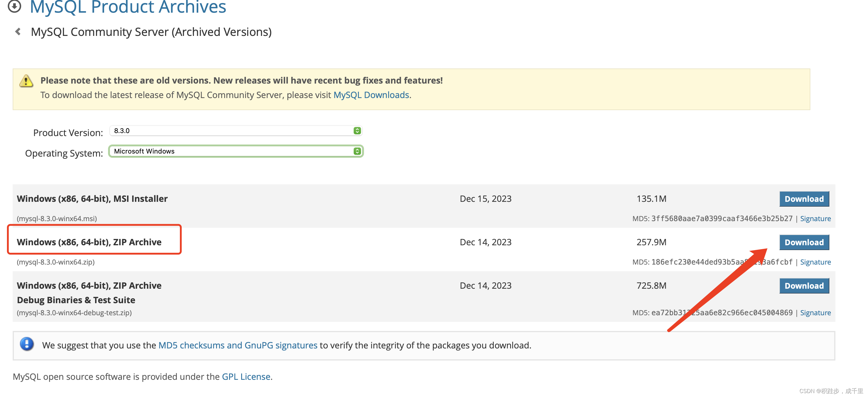Download the 257.9M ZIP Archive
This screenshot has width=868, height=397.
[x=804, y=243]
